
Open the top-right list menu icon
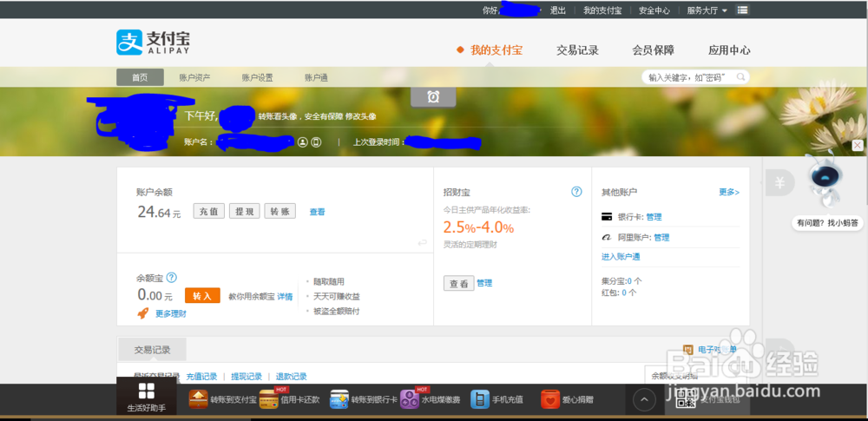coord(742,10)
